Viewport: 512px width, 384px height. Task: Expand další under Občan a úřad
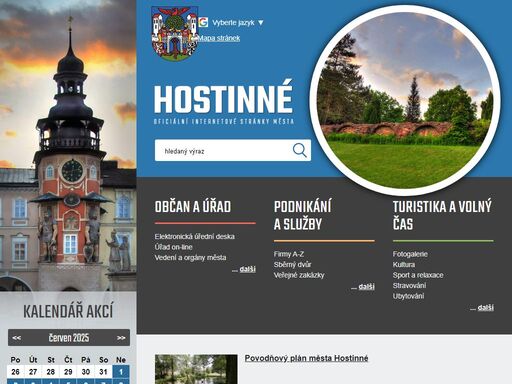(x=247, y=269)
